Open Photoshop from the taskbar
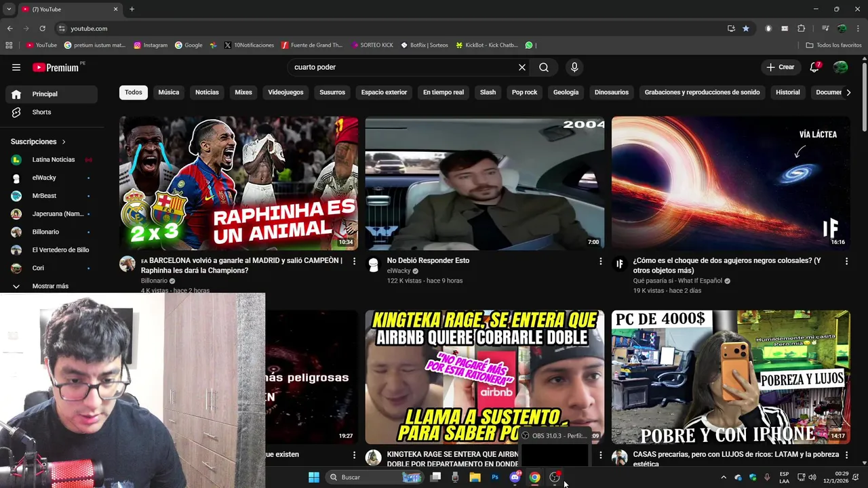The image size is (868, 488). click(495, 477)
